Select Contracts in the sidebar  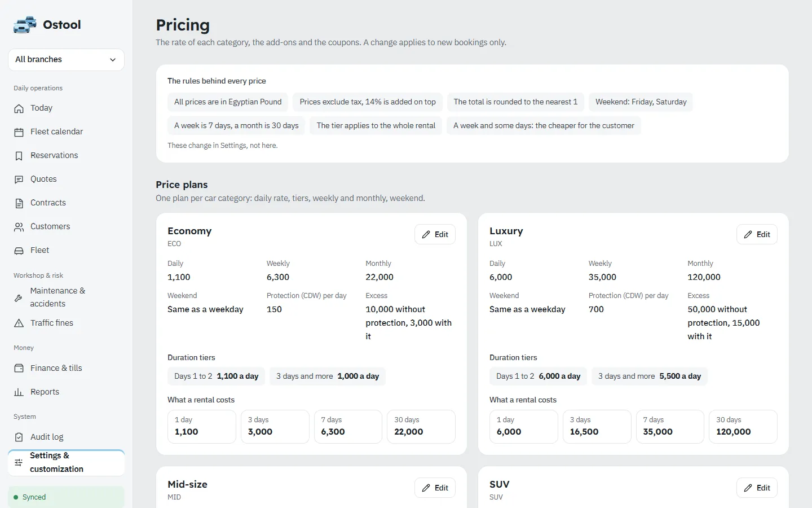pyautogui.click(x=66, y=203)
